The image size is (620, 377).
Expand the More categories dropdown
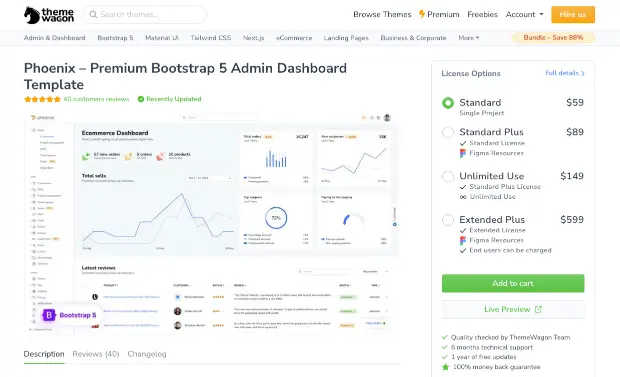click(x=469, y=38)
